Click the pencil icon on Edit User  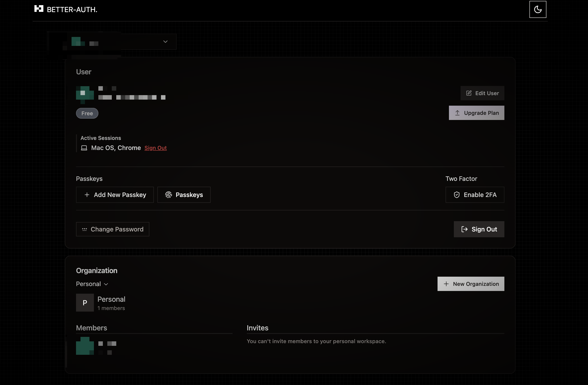click(x=469, y=93)
